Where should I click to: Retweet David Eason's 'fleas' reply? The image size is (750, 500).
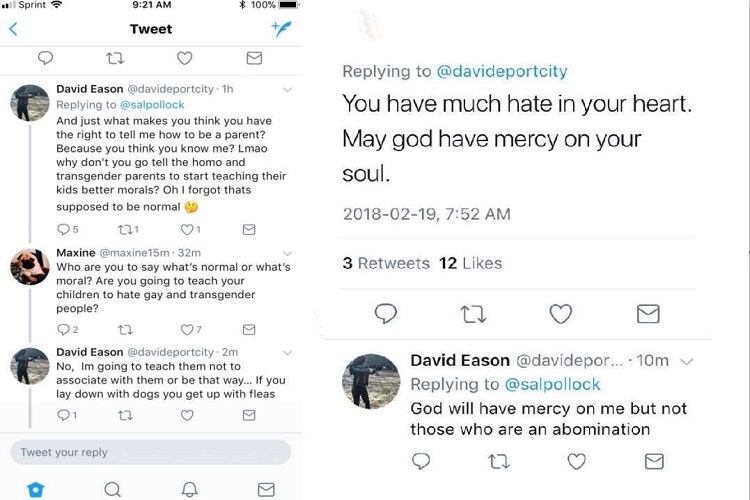(125, 414)
